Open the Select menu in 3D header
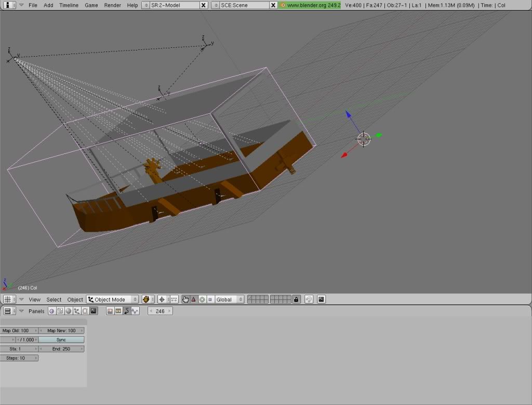The width and height of the screenshot is (532, 405). (x=54, y=299)
